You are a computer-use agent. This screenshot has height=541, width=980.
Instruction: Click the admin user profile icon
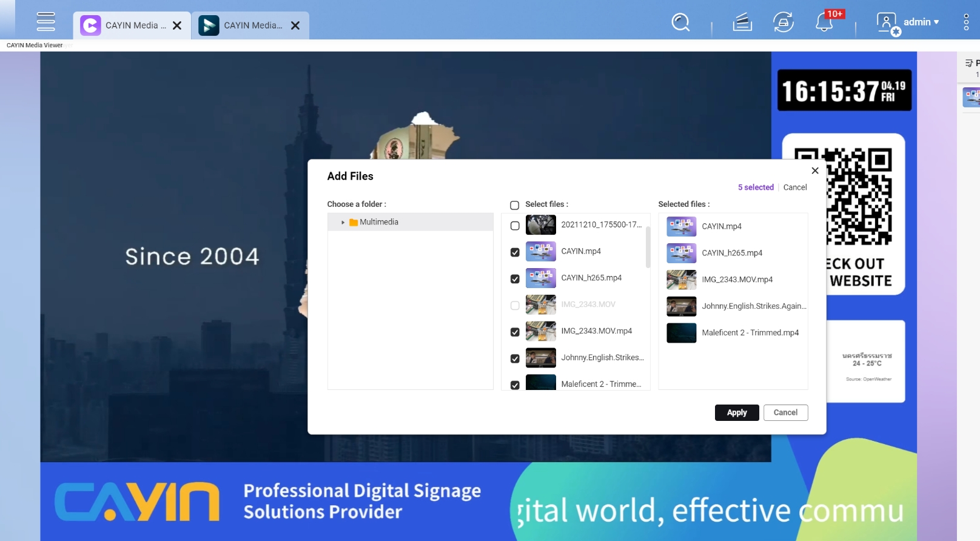887,23
